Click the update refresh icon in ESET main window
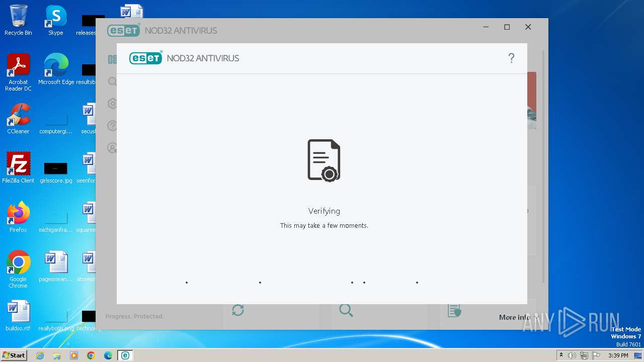The image size is (644, 362). (238, 310)
